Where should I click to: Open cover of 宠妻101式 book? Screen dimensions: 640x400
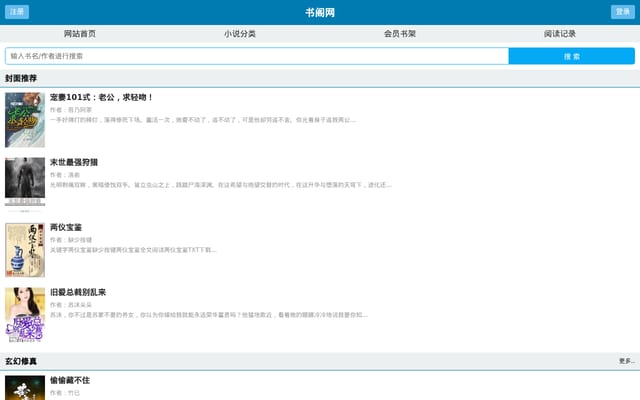(25, 120)
